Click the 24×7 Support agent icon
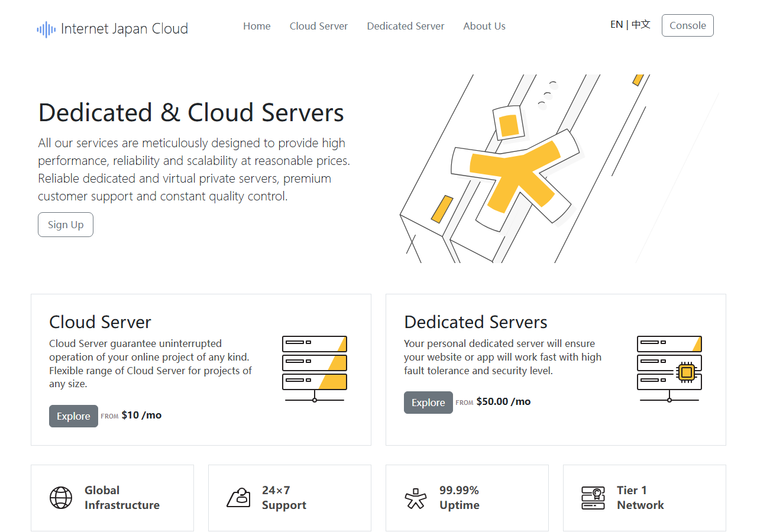The height and width of the screenshot is (532, 757). (x=238, y=498)
